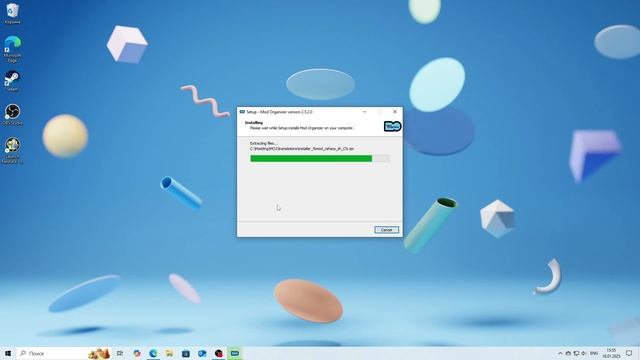
Task: Open the Copilot taskbar icon
Action: point(137,353)
